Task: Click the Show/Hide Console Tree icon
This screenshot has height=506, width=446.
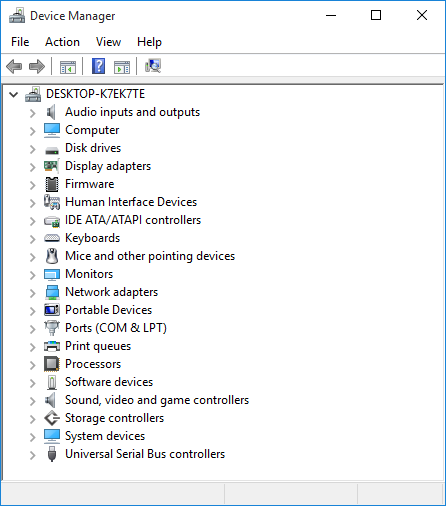Action: [x=68, y=67]
